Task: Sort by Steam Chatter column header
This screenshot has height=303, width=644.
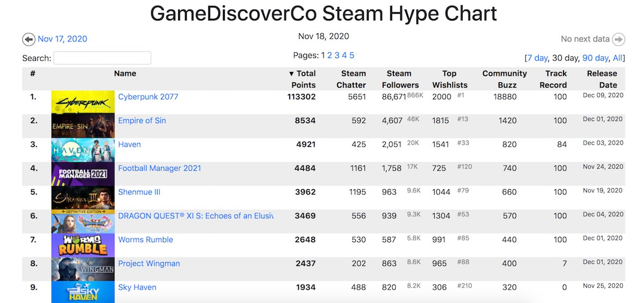Action: (x=351, y=79)
